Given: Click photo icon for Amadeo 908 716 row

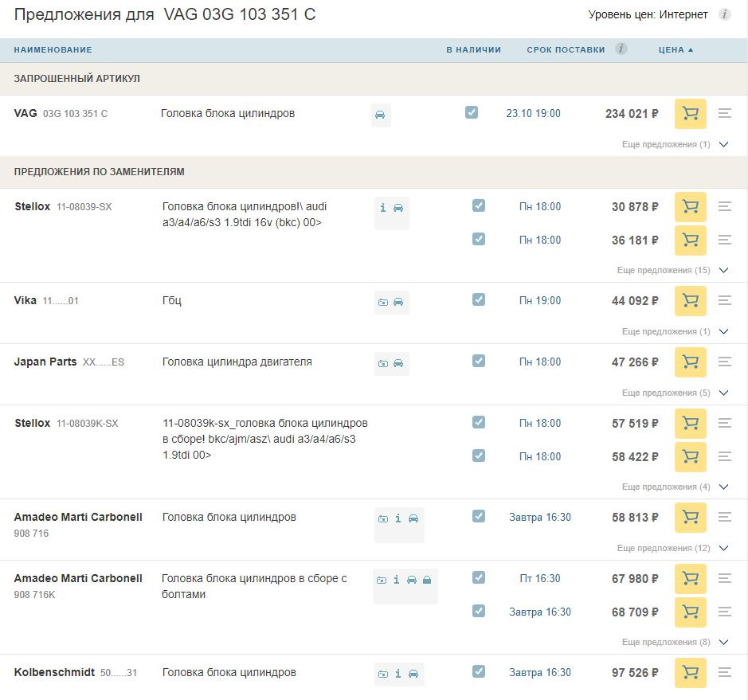Looking at the screenshot, I should coord(383,518).
